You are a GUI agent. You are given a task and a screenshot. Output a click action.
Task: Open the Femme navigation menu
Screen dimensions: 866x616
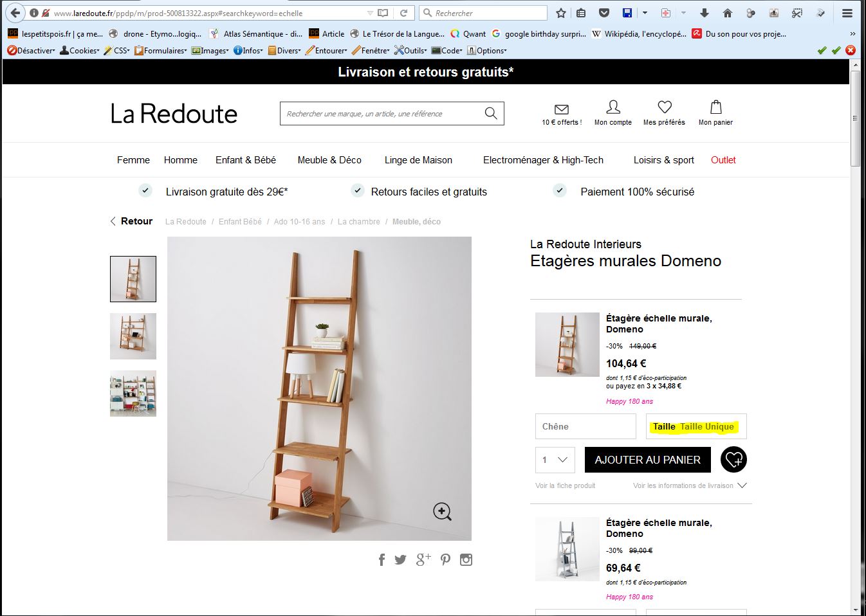[x=133, y=160]
